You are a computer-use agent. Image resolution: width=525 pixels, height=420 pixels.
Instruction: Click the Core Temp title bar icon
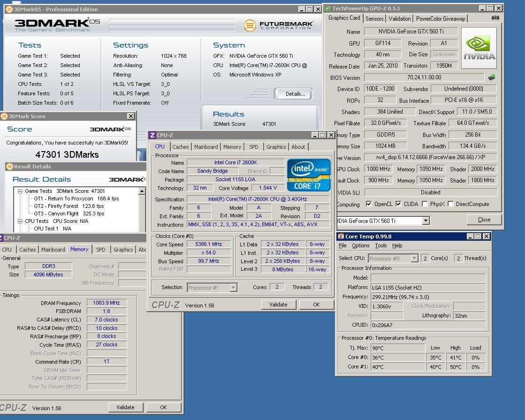coord(341,237)
